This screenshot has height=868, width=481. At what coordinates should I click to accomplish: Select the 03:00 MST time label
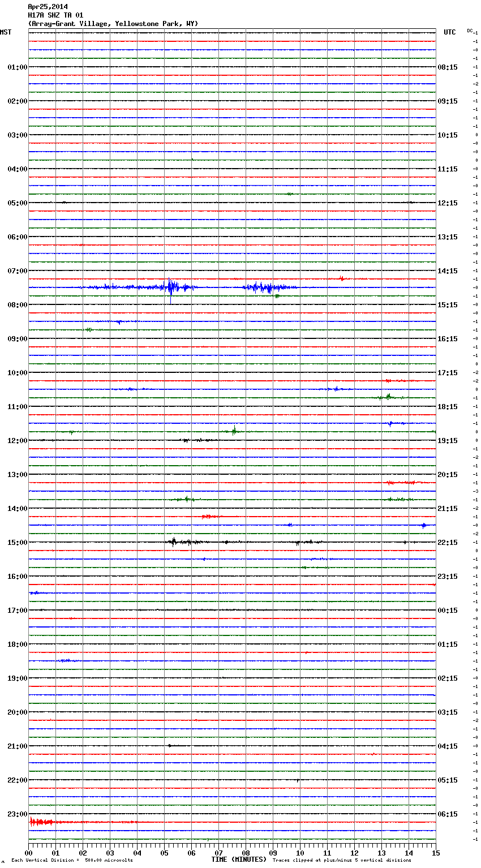point(17,135)
